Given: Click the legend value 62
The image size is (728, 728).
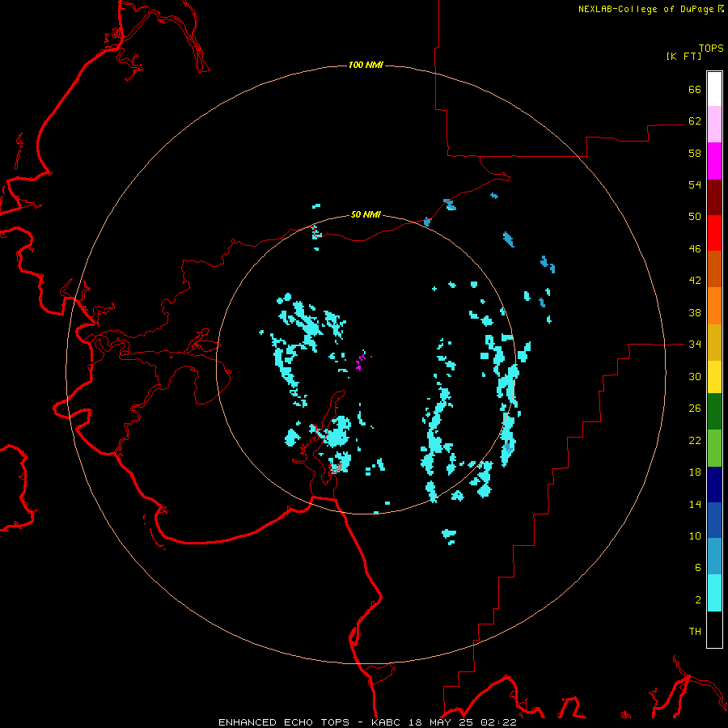Looking at the screenshot, I should (x=695, y=121).
